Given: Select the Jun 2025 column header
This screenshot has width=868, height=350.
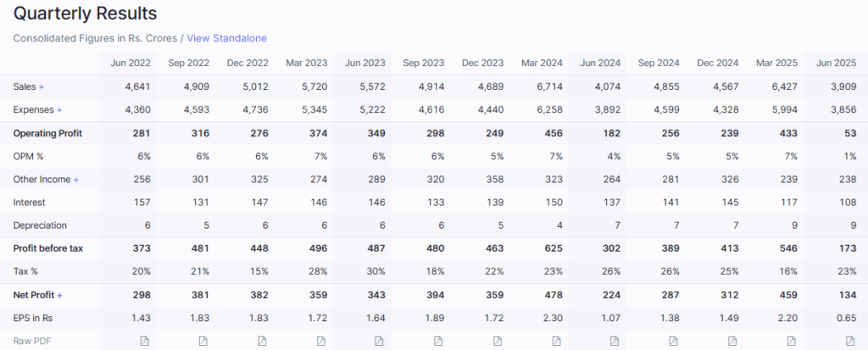Looking at the screenshot, I should [x=836, y=63].
